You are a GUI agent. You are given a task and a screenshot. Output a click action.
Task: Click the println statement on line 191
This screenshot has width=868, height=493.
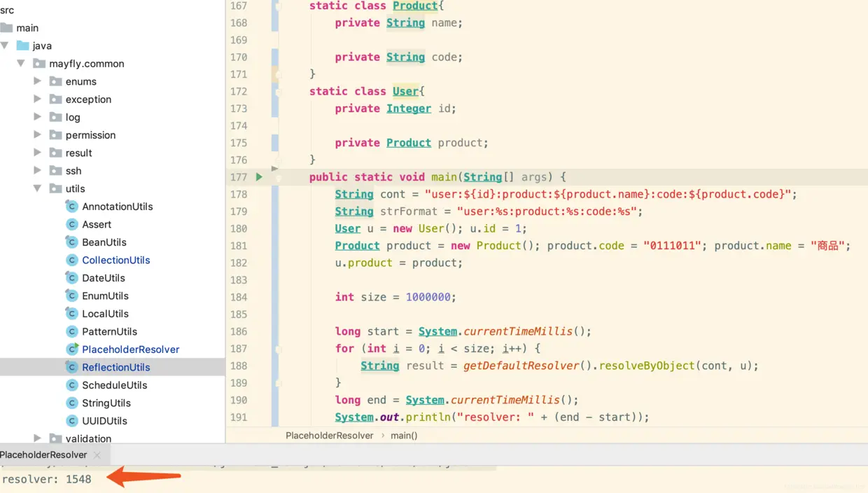pyautogui.click(x=492, y=417)
